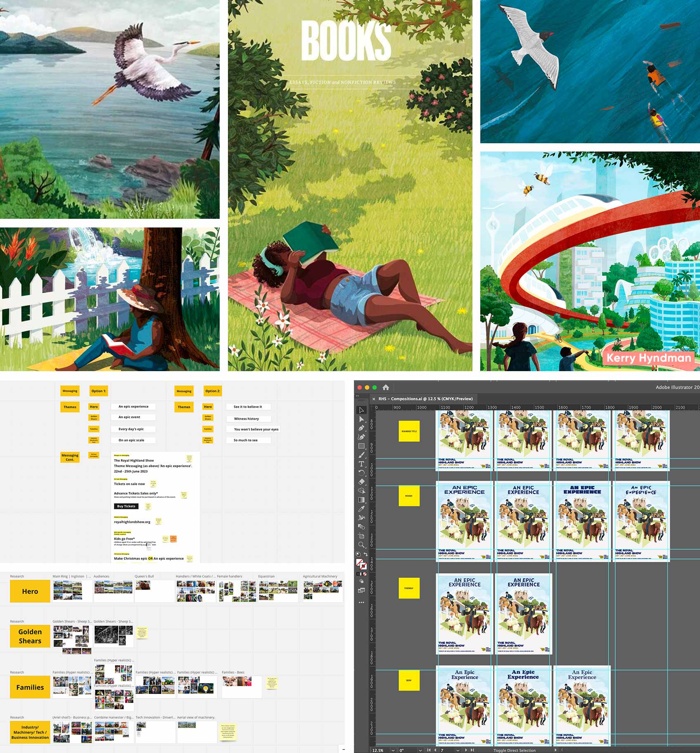The image size is (700, 753).
Task: Select the Pen tool
Action: [x=361, y=428]
